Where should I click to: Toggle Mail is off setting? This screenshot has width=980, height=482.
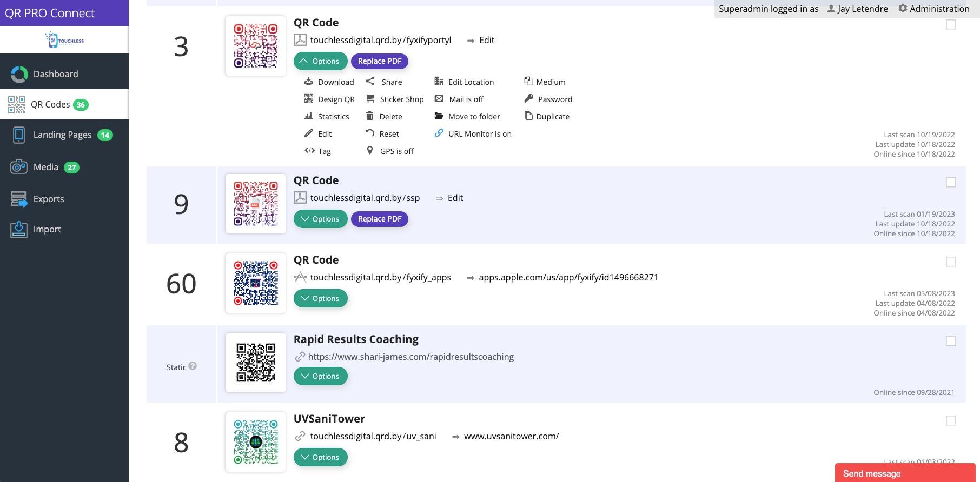pyautogui.click(x=459, y=99)
